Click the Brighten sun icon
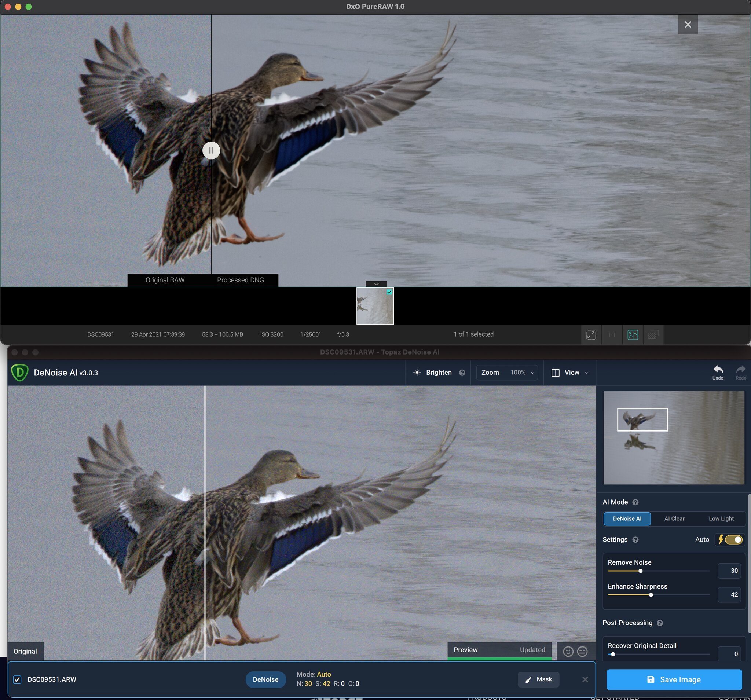The image size is (751, 700). tap(417, 373)
